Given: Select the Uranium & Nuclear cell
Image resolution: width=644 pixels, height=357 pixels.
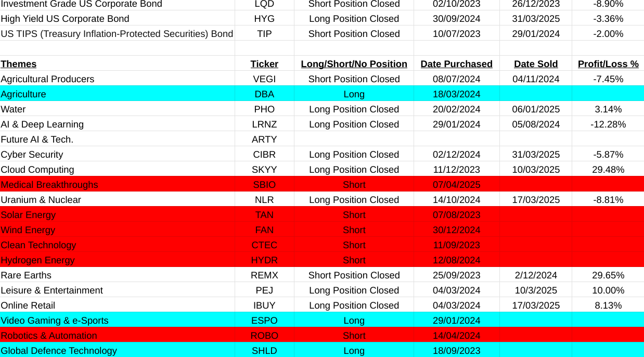Looking at the screenshot, I should point(41,200).
